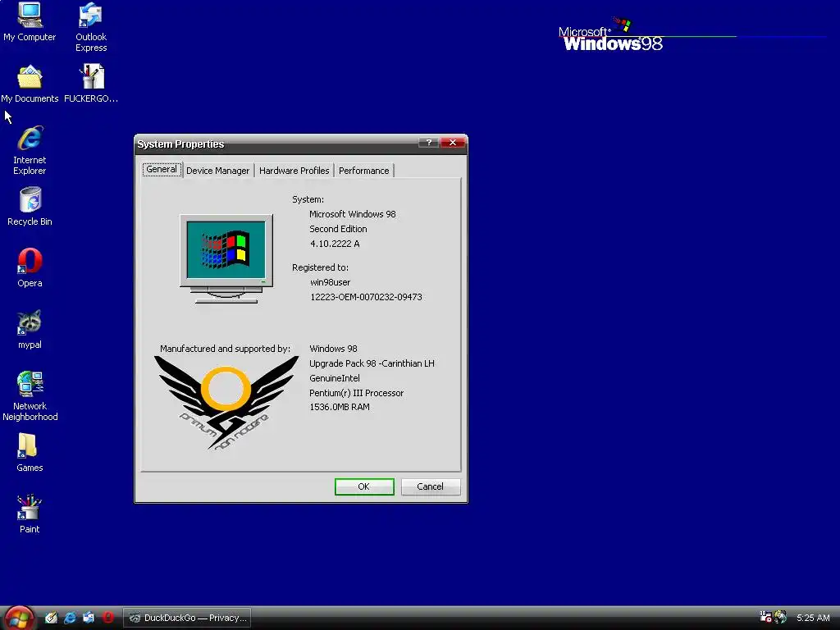Confirm with the OK button
This screenshot has width=840, height=630.
coord(363,486)
